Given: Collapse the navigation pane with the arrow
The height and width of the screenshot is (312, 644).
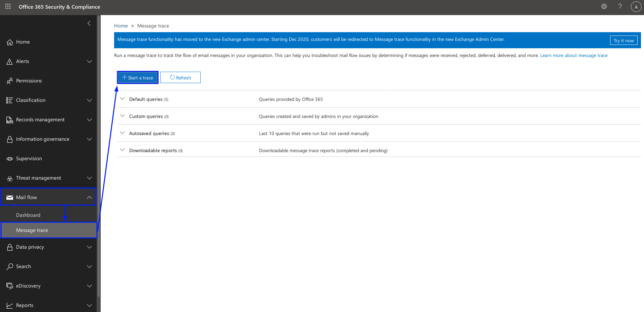Looking at the screenshot, I should tap(89, 23).
